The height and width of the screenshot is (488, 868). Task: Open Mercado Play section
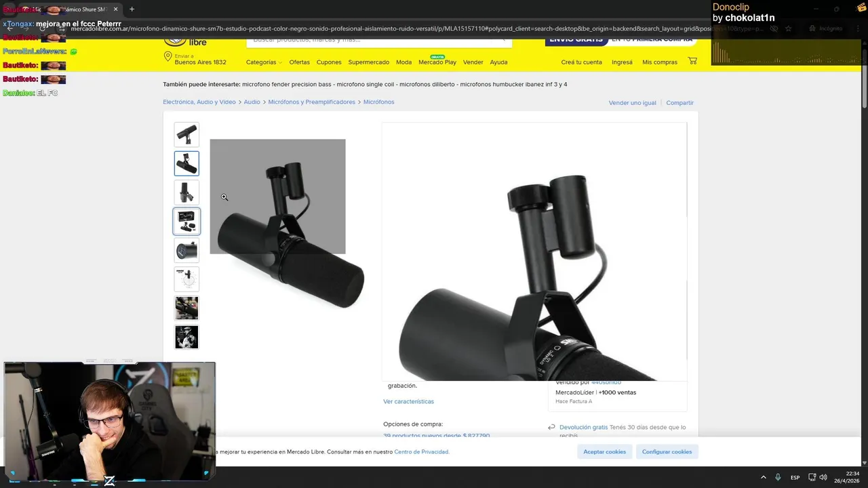coord(437,62)
